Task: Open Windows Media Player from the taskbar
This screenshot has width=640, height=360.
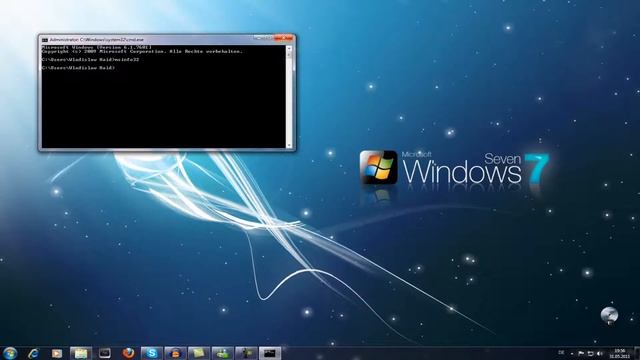Action: coord(57,353)
